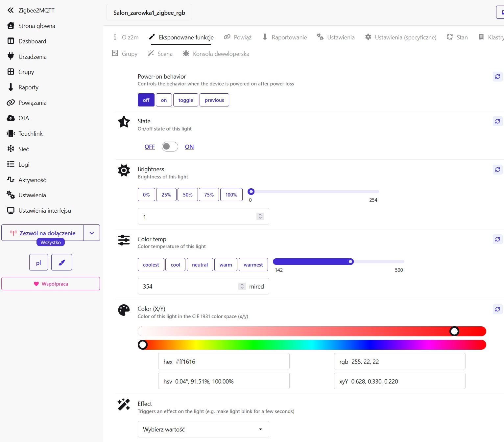Open OTA page from sidebar
The height and width of the screenshot is (442, 504).
click(x=24, y=118)
